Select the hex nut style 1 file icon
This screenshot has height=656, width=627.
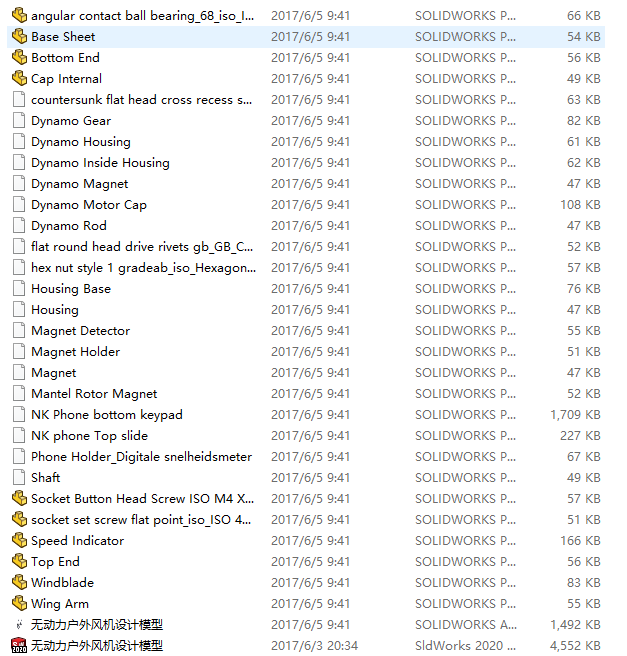click(x=19, y=267)
